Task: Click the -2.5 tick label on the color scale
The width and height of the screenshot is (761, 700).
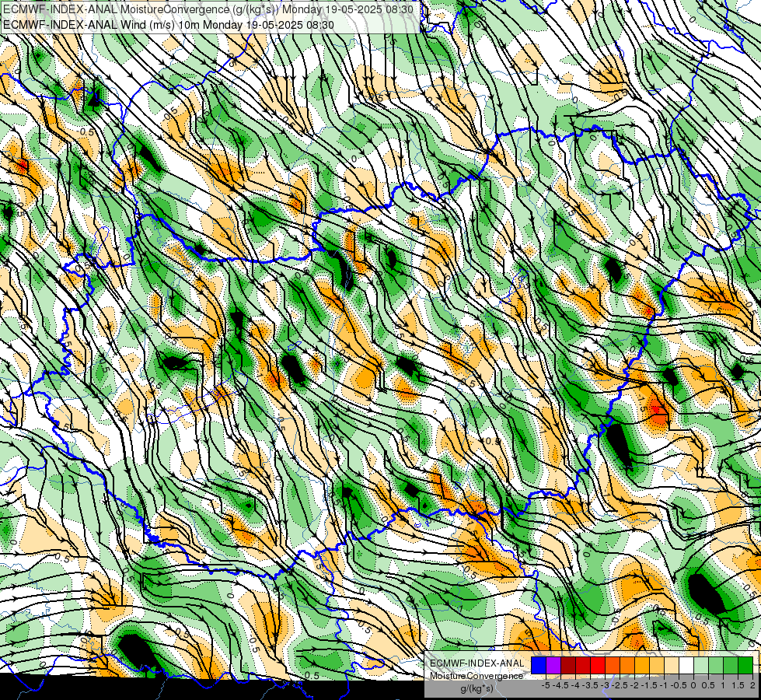Action: click(x=620, y=685)
